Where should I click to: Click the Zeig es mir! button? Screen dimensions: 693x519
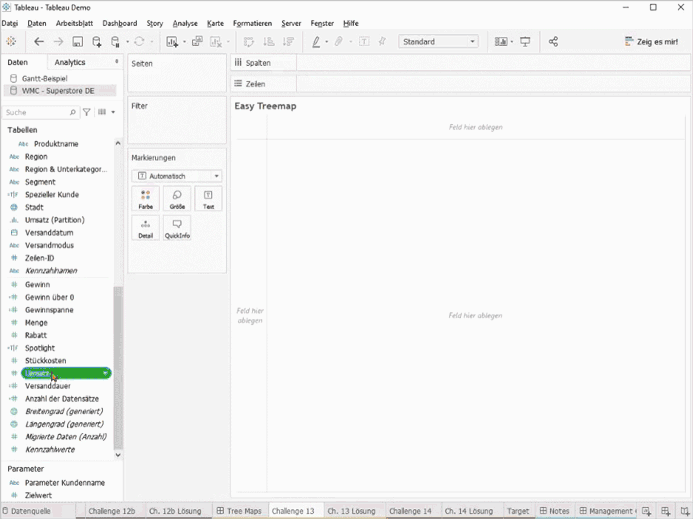[x=651, y=42]
